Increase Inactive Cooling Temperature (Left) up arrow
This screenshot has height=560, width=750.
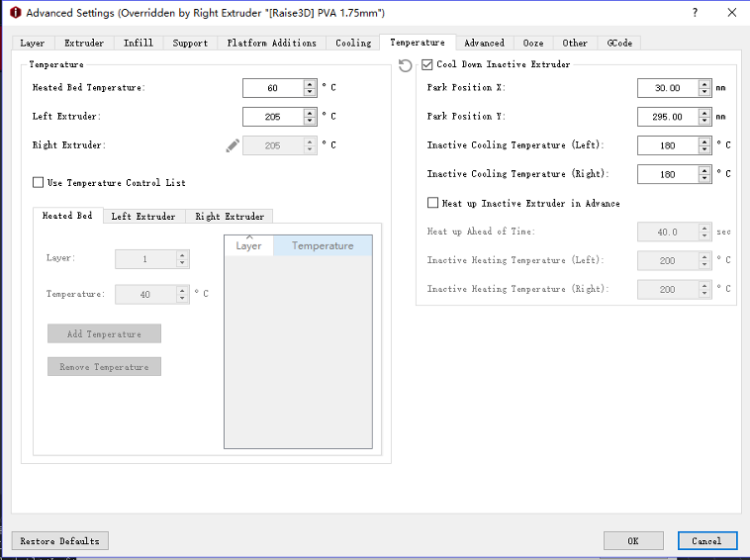point(705,142)
